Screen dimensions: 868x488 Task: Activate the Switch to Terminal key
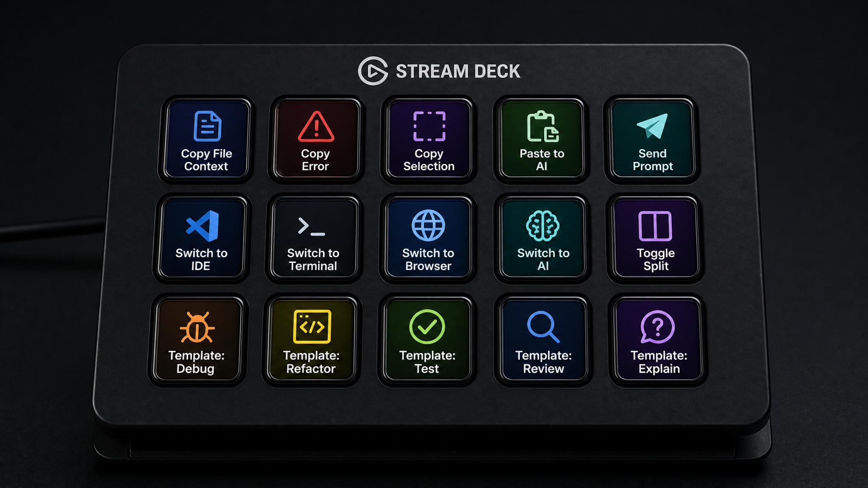(314, 238)
